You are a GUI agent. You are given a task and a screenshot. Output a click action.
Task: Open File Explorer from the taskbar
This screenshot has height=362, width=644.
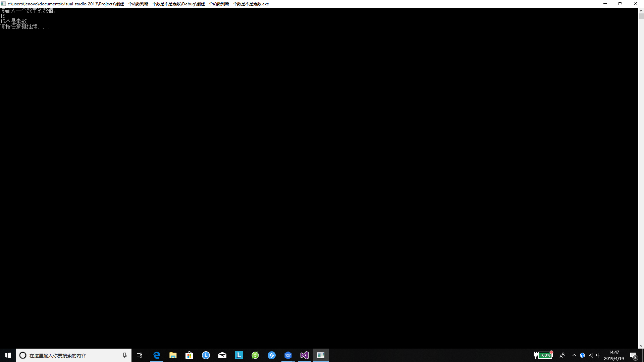pos(173,355)
